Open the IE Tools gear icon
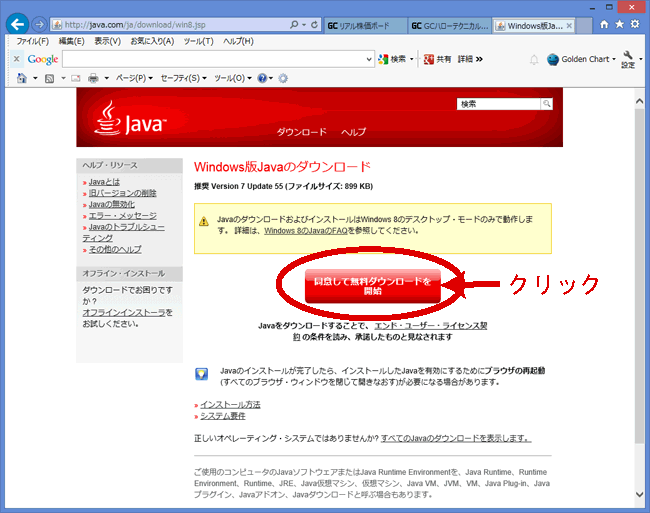 click(x=635, y=24)
